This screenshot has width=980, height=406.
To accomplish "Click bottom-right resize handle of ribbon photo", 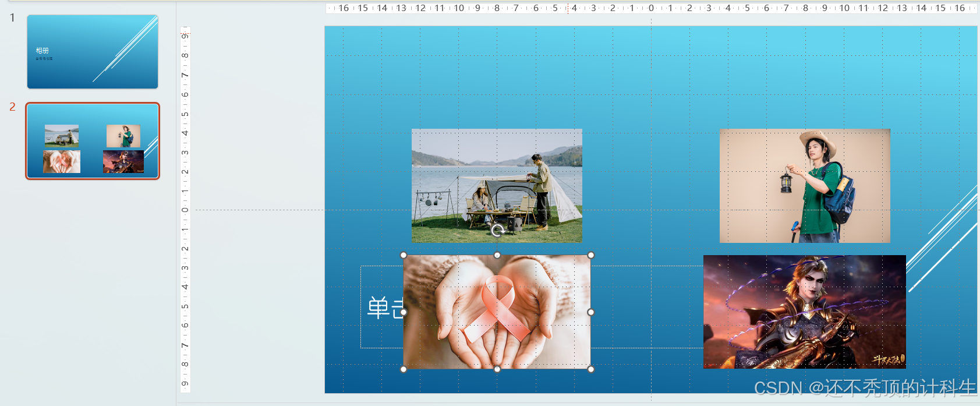I will [591, 369].
